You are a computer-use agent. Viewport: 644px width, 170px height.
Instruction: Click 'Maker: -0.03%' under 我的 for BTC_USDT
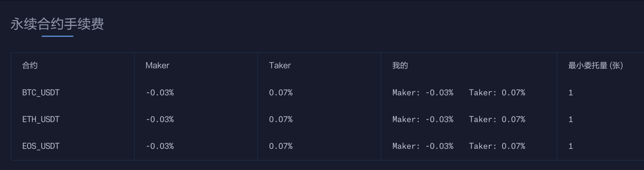(423, 93)
